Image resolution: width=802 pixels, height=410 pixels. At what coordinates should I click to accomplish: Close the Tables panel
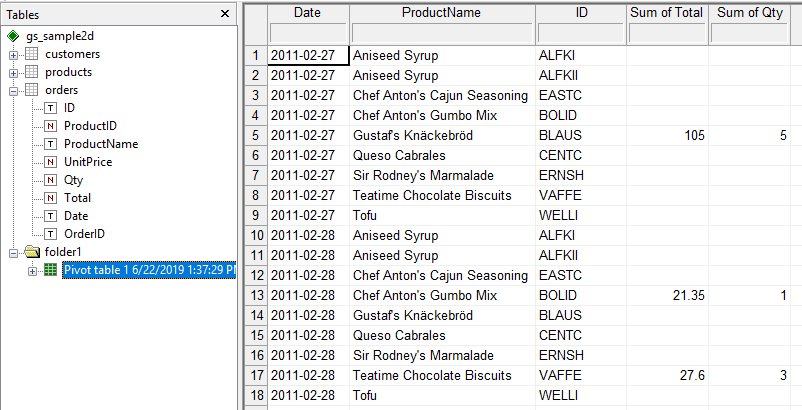225,13
